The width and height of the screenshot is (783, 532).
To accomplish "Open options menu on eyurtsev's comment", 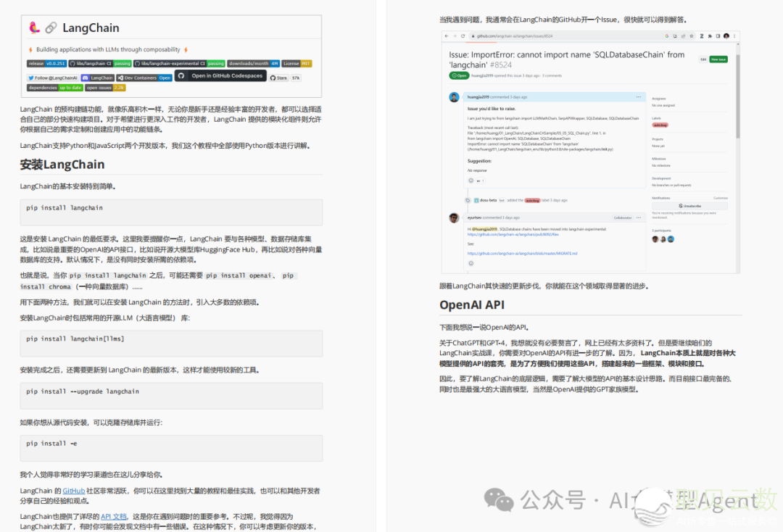I will pos(638,217).
